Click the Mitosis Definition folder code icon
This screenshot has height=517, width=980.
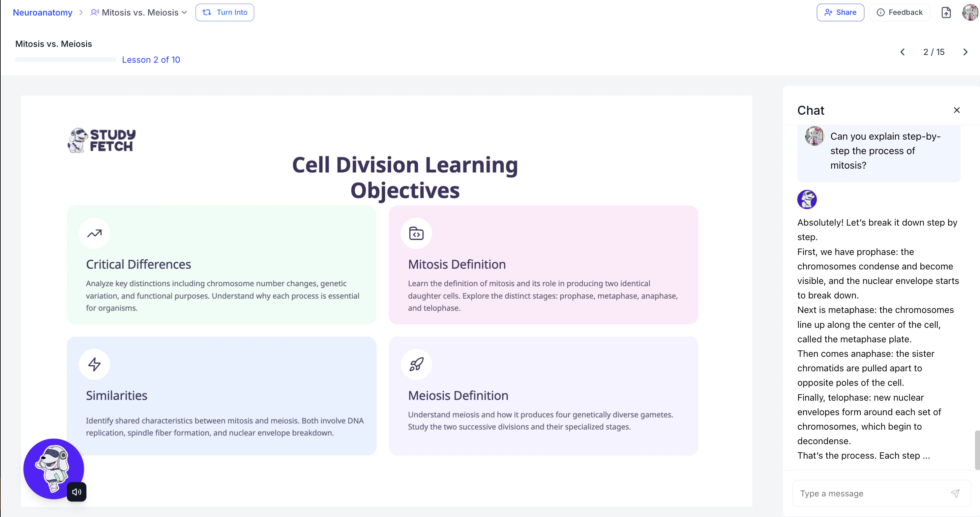point(416,233)
